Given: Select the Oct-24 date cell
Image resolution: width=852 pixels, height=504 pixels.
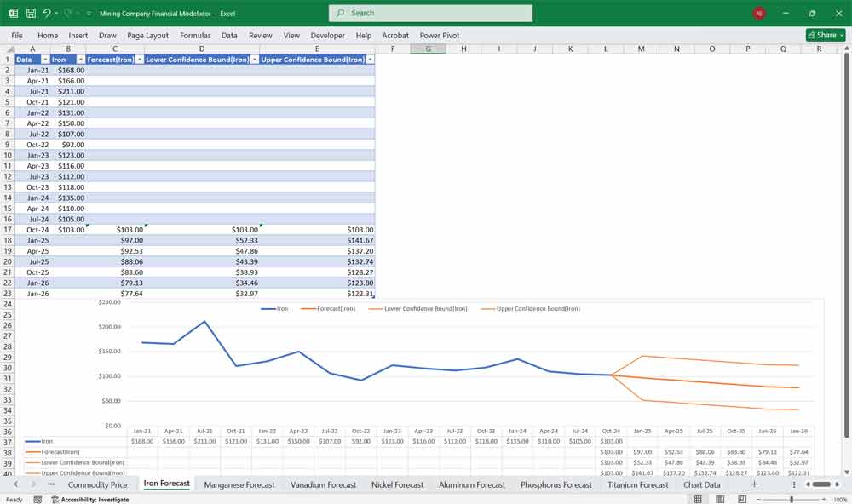Looking at the screenshot, I should (32, 230).
